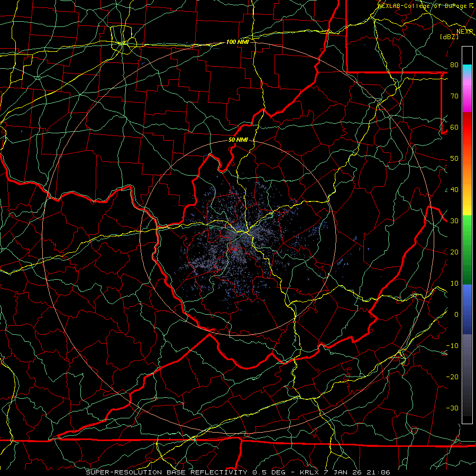Click the orange segment of the color bar
The width and height of the screenshot is (476, 476).
467,173
